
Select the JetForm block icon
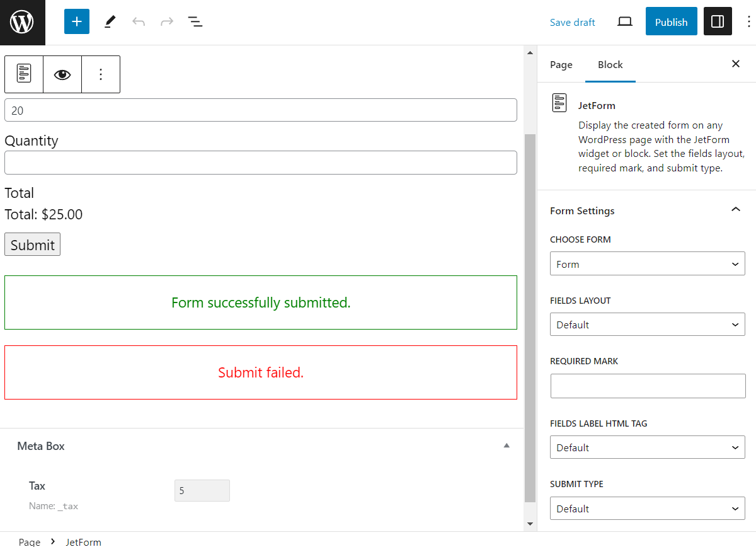(23, 74)
